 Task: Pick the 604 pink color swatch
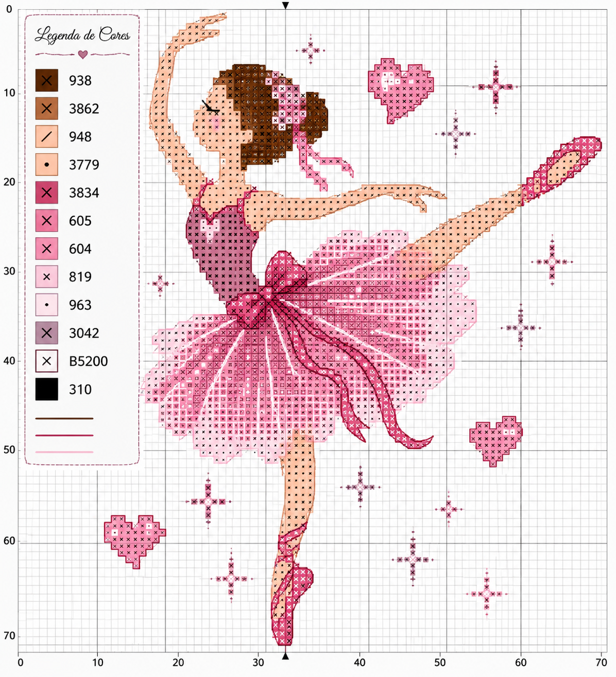click(x=46, y=249)
